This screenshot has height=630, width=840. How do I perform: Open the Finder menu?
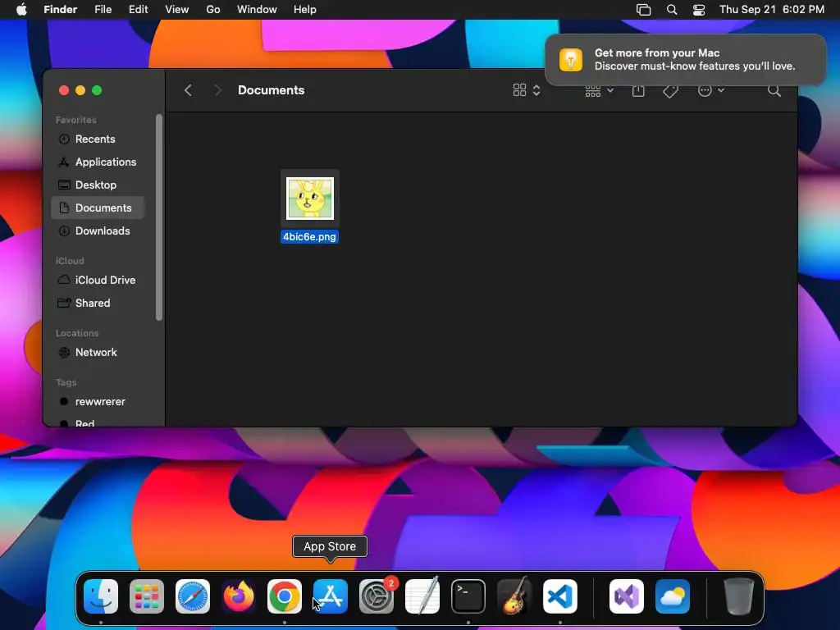coord(60,10)
